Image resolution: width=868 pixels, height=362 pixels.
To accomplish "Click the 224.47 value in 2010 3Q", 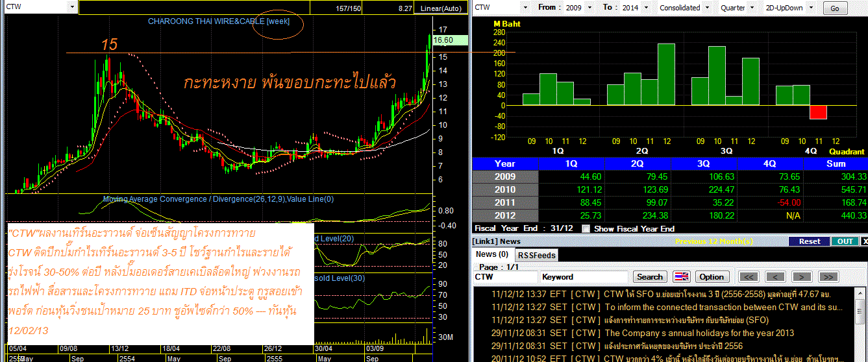I will pos(721,189).
